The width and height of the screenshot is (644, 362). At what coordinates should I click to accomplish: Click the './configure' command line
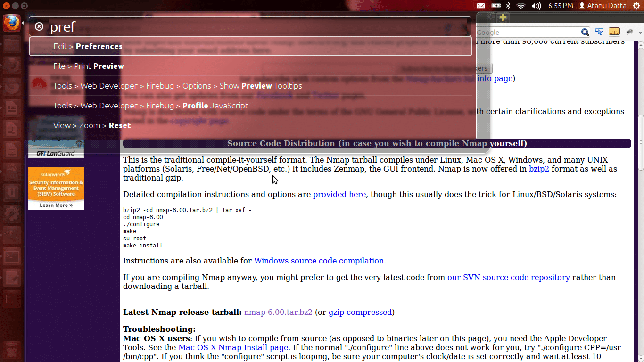pyautogui.click(x=141, y=224)
